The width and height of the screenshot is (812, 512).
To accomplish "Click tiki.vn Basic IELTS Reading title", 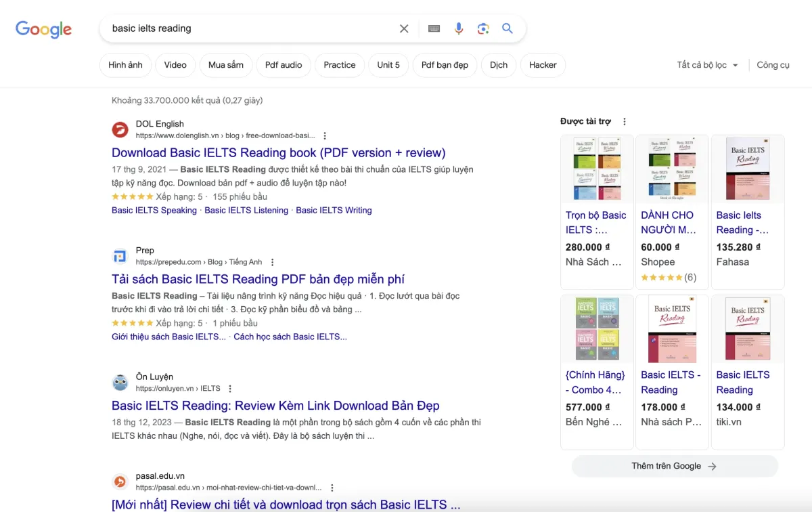I will (x=743, y=382).
